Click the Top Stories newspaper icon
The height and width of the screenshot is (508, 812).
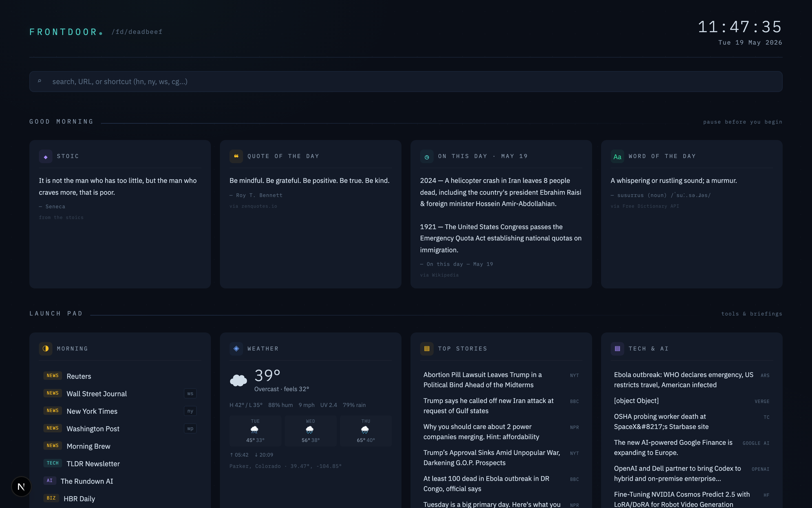427,349
